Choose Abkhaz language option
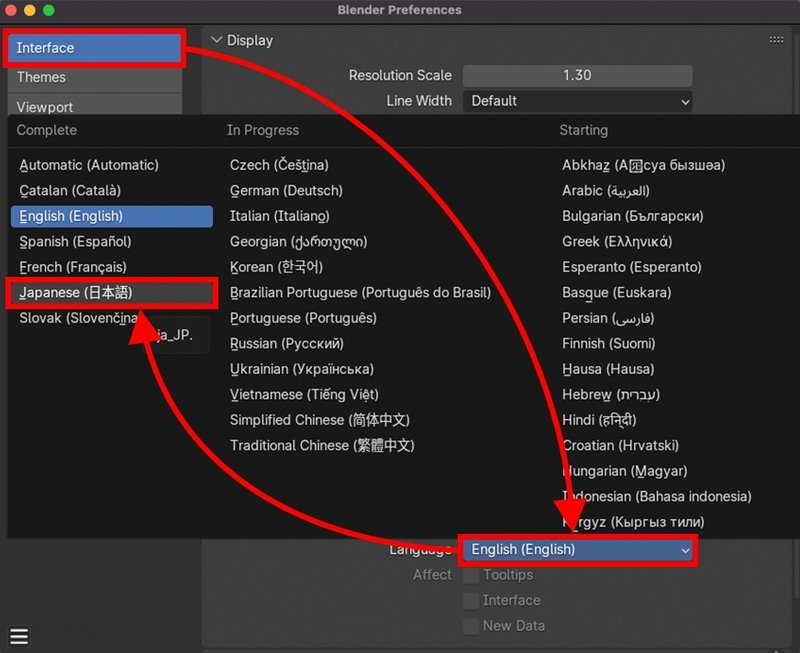The width and height of the screenshot is (800, 653). click(x=643, y=165)
